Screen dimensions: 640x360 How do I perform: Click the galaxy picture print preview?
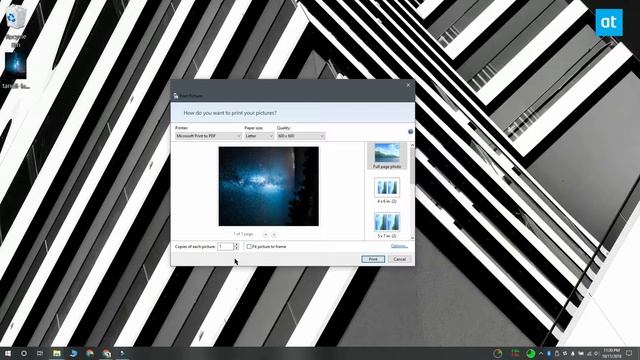(x=269, y=186)
